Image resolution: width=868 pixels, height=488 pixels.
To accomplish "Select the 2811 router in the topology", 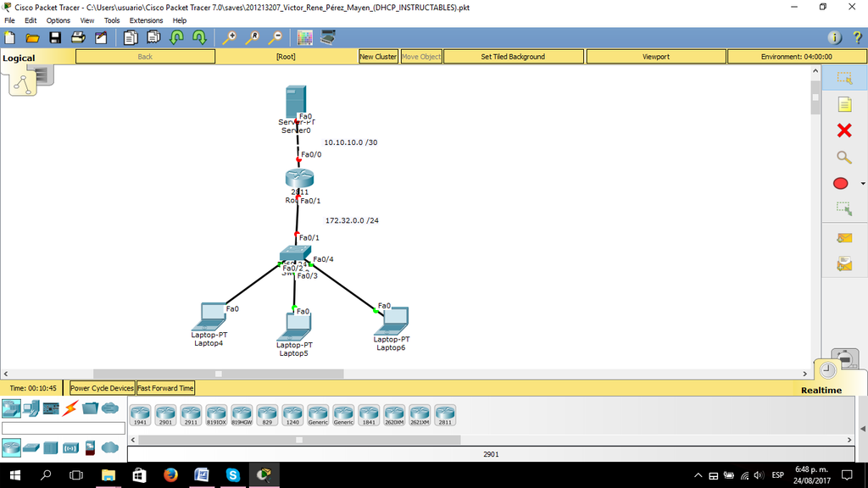I will coord(299,178).
